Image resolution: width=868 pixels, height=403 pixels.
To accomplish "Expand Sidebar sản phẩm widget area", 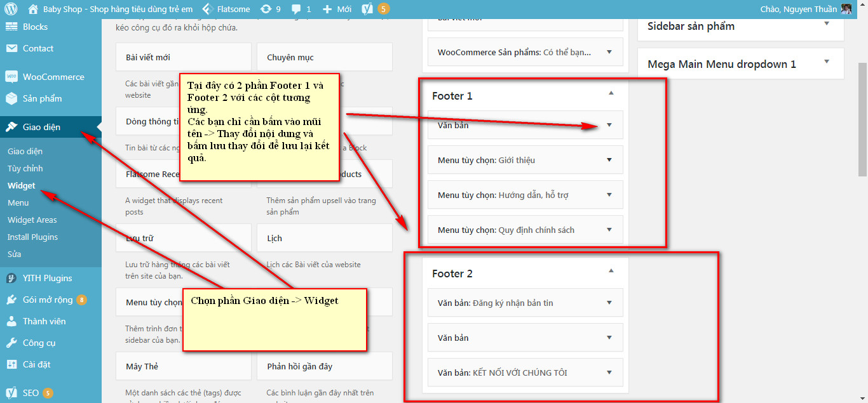I will pos(826,24).
